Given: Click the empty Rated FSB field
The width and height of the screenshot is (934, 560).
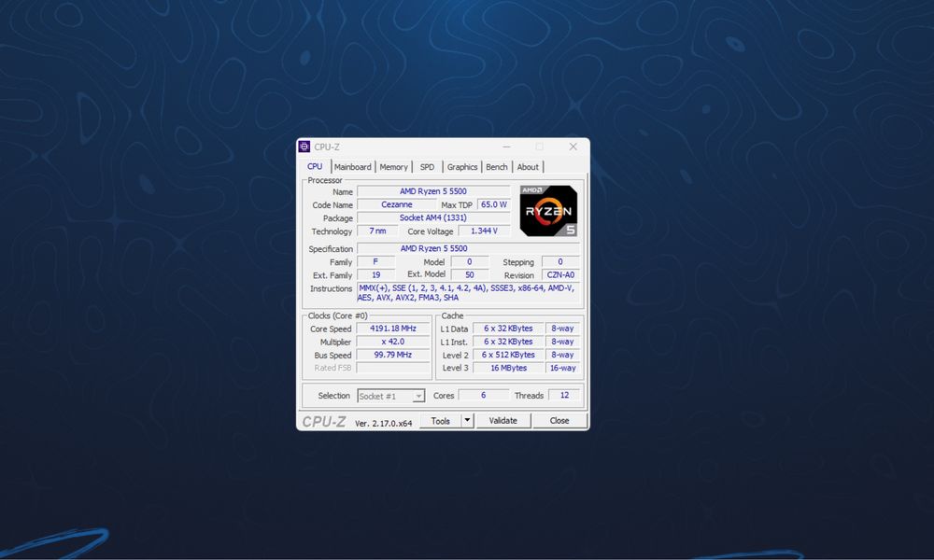Looking at the screenshot, I should (x=393, y=368).
